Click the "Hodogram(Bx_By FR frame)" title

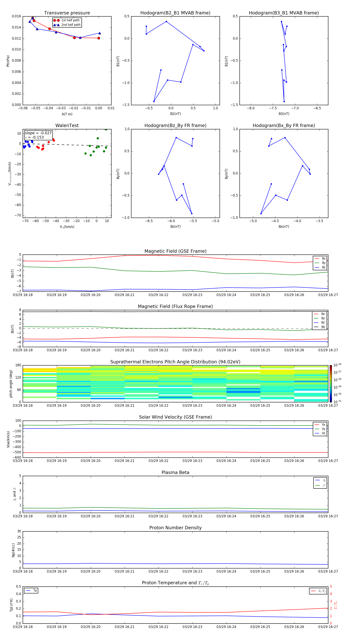[x=284, y=125]
